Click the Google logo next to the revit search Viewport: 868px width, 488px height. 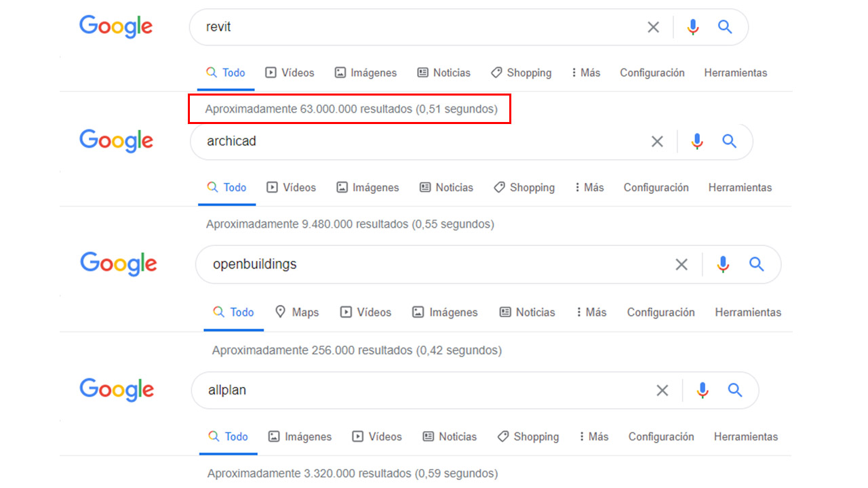pyautogui.click(x=116, y=27)
